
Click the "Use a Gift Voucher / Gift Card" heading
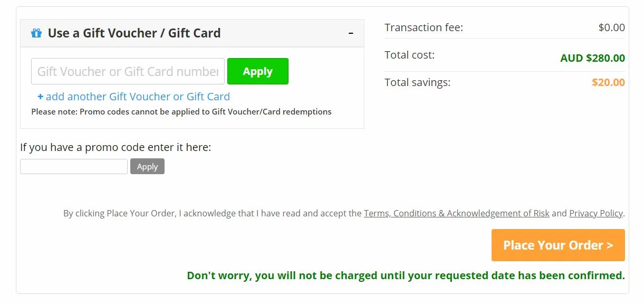(x=134, y=33)
